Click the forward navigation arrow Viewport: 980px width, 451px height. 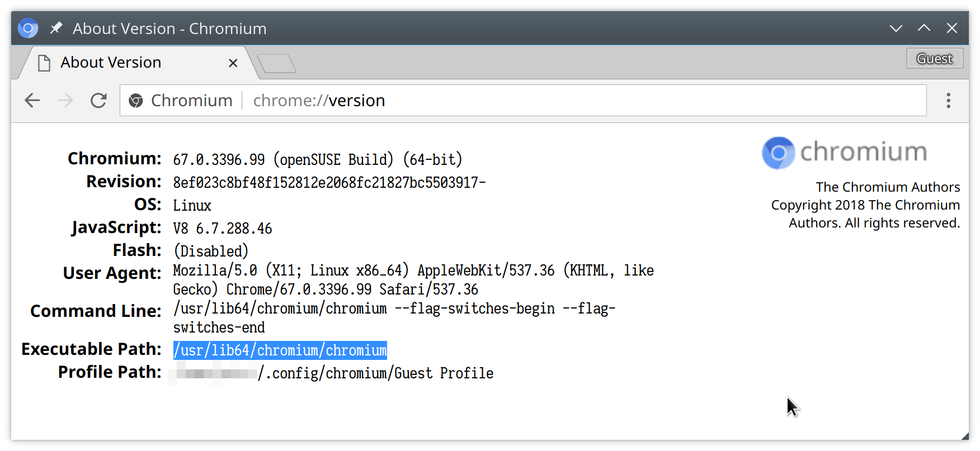coord(65,101)
